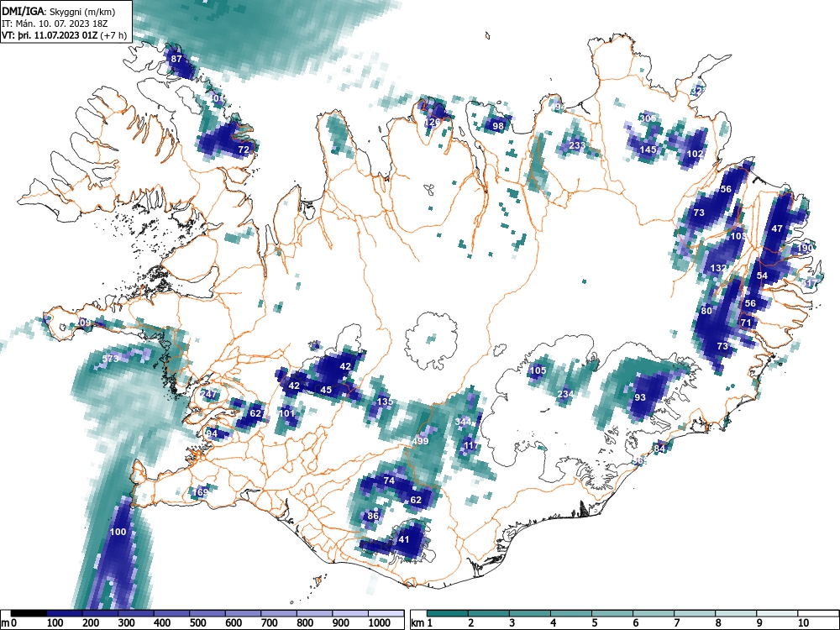The height and width of the screenshot is (630, 840).
Task: Click the 'VT: þri. 11.07.2023 01Z (+7 h)' line
Action: [x=65, y=36]
